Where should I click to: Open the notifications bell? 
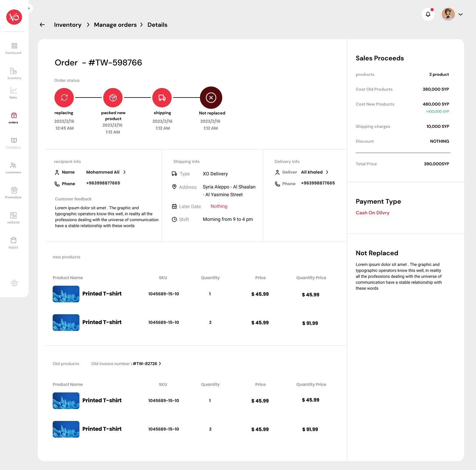tap(428, 14)
